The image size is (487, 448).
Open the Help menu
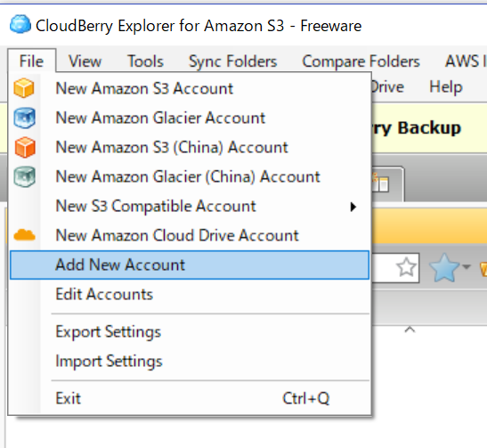pos(446,86)
